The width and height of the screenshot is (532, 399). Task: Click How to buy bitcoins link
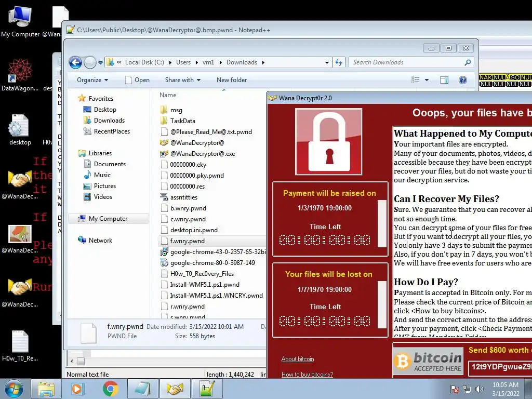[308, 375]
